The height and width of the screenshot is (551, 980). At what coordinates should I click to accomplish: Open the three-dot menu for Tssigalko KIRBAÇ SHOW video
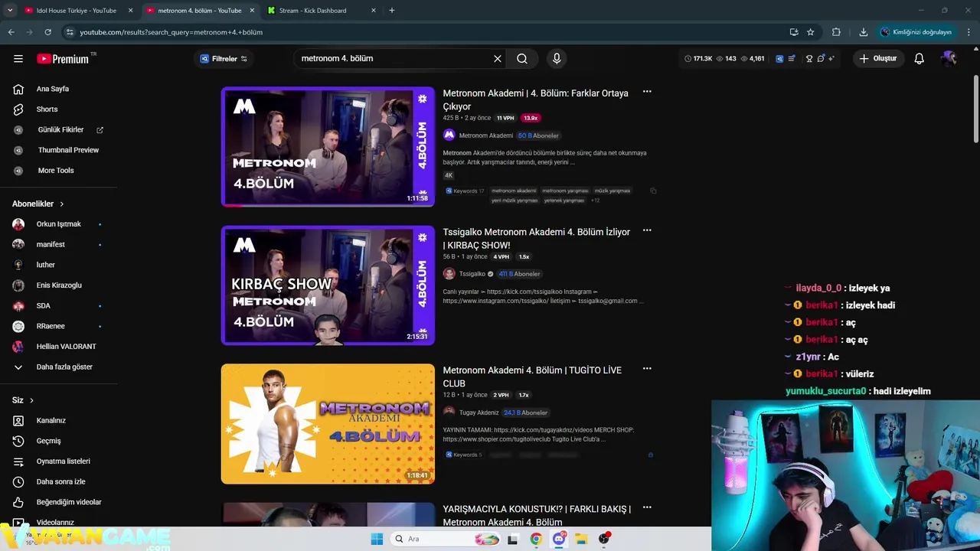click(x=647, y=230)
